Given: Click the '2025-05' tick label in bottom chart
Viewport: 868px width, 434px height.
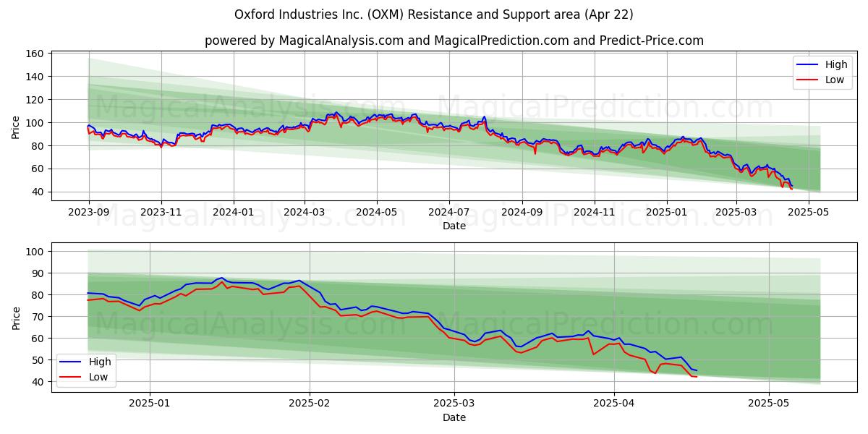Looking at the screenshot, I should pos(769,404).
